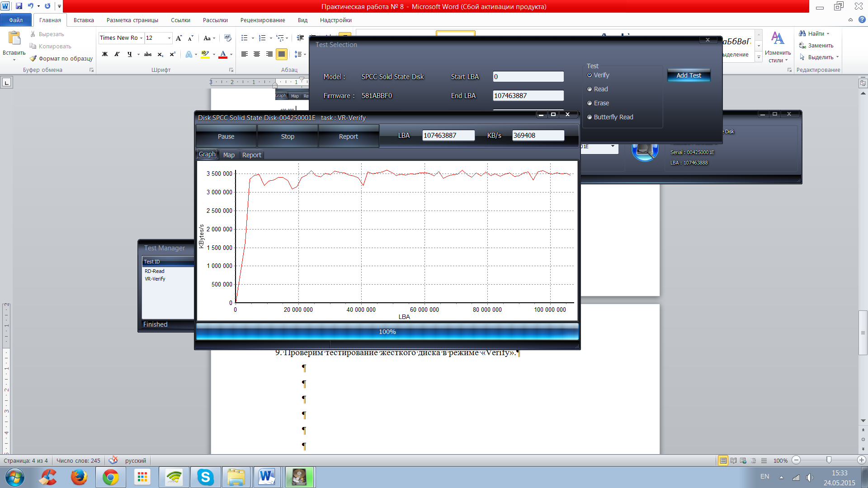Image resolution: width=868 pixels, height=488 pixels.
Task: Switch to Full Screen Reading view icon
Action: (733, 460)
